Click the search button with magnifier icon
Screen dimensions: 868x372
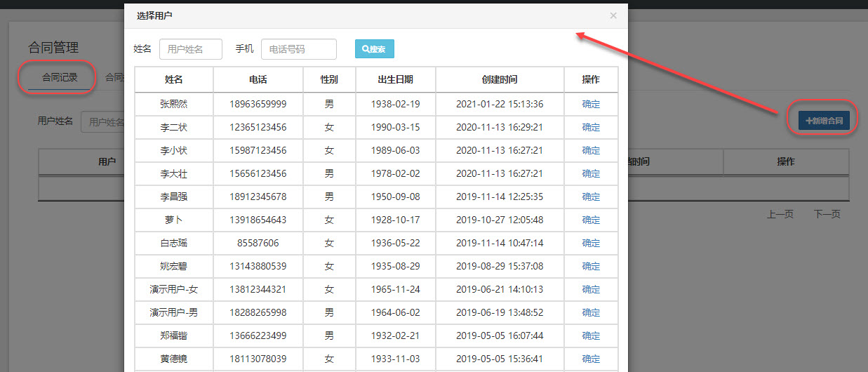tap(375, 49)
